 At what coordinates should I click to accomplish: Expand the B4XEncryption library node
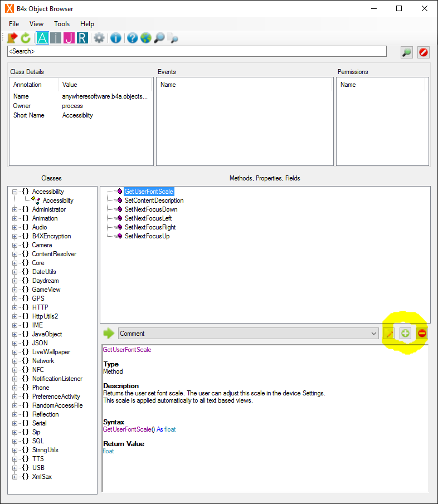coord(14,236)
